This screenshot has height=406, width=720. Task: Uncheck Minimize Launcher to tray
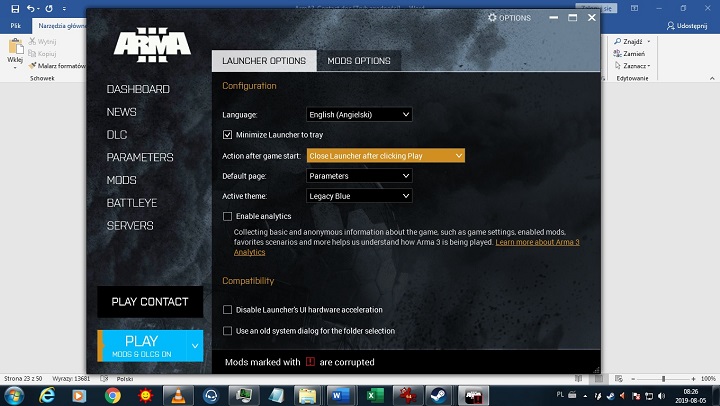228,134
